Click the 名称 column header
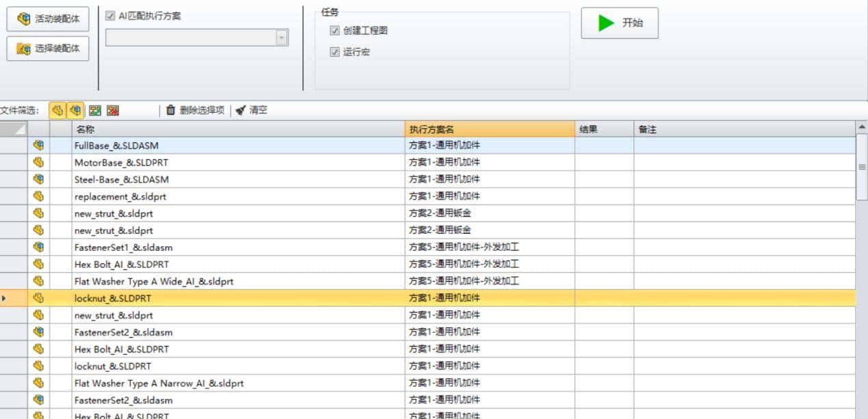Screen dimensions: 868x419 pyautogui.click(x=236, y=128)
